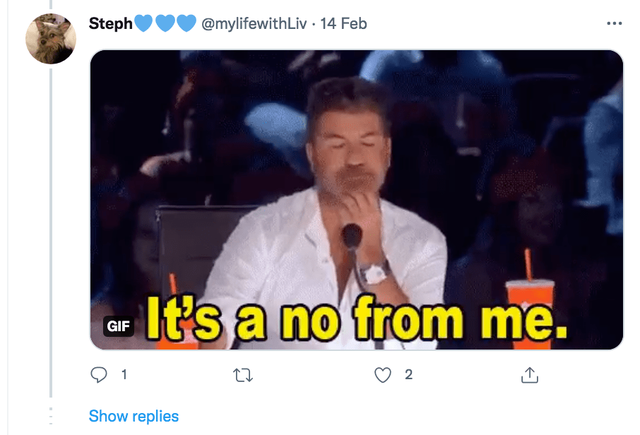Click the last blue heart emoji

pos(187,23)
